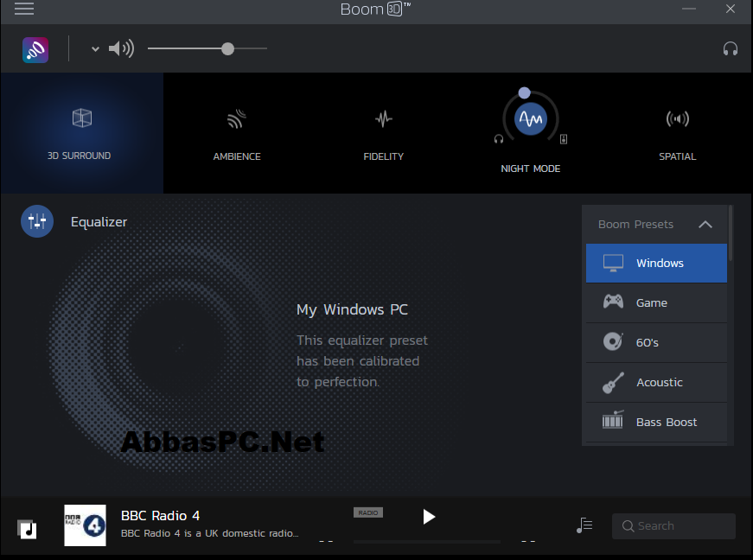Open the music library icon

point(27,529)
